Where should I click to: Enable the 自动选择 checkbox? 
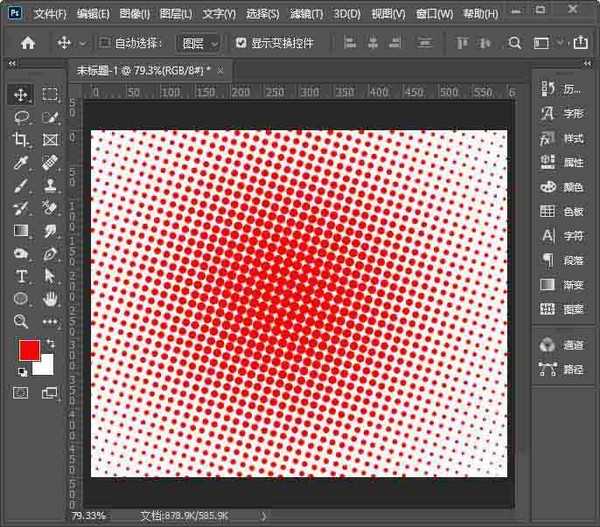[104, 42]
